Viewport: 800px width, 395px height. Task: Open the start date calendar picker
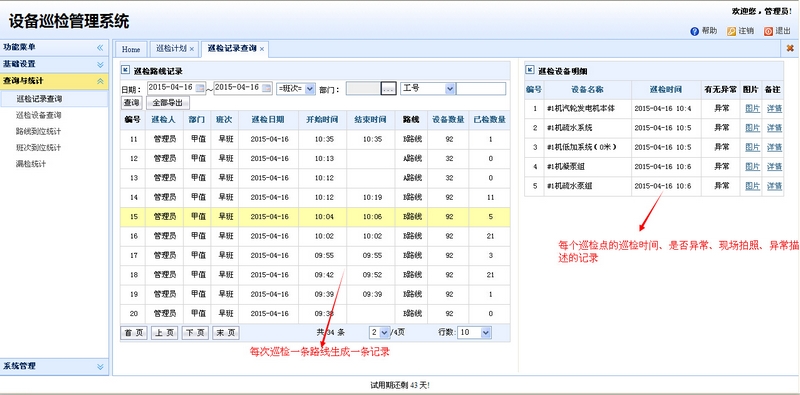point(200,88)
